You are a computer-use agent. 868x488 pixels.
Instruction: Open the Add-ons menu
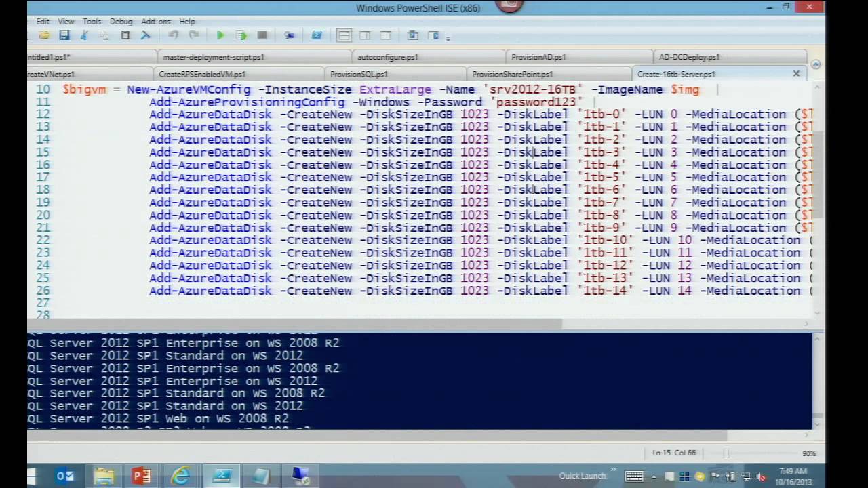[x=155, y=22]
